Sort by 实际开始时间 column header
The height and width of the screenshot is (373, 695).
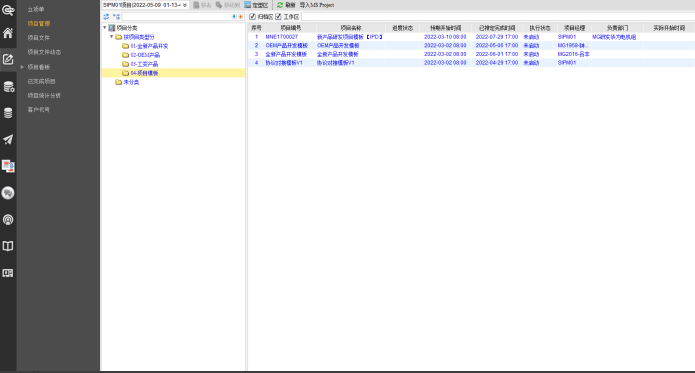[669, 28]
